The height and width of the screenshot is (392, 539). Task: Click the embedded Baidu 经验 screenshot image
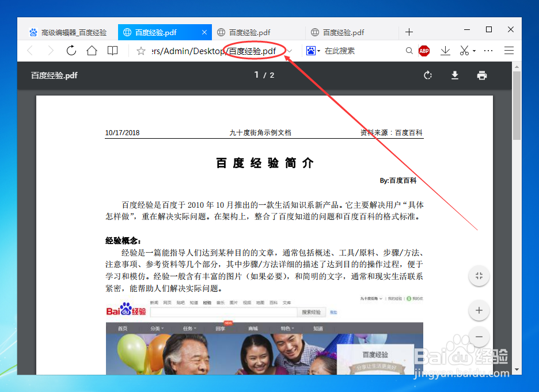click(x=264, y=335)
